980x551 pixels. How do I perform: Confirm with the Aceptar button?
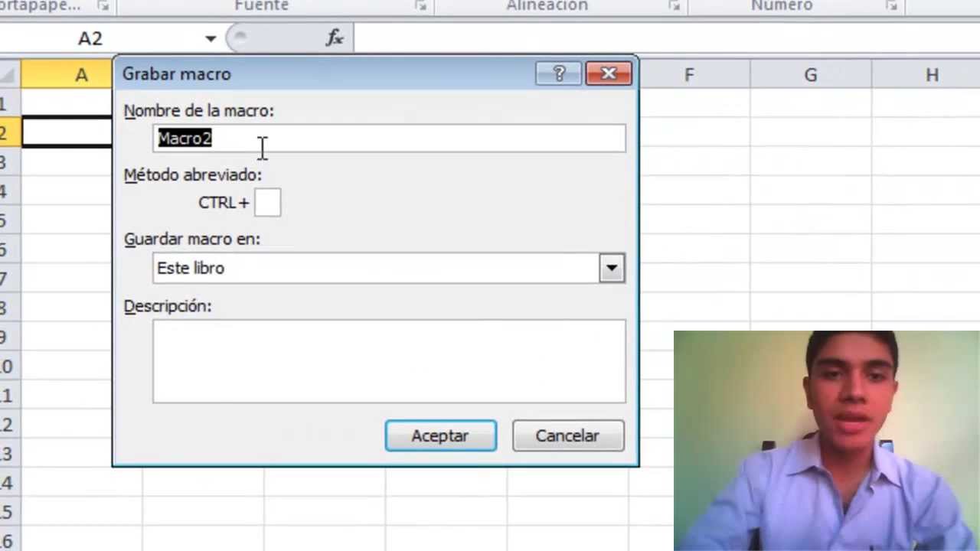[x=440, y=435]
